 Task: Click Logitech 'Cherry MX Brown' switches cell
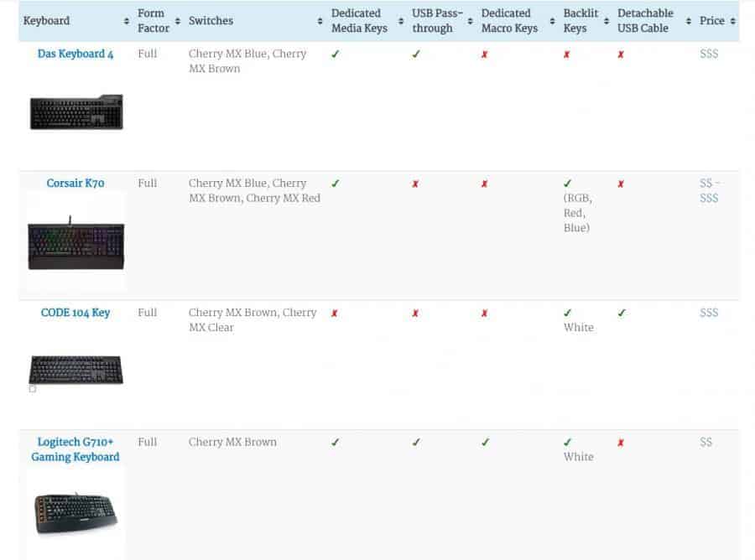[232, 442]
